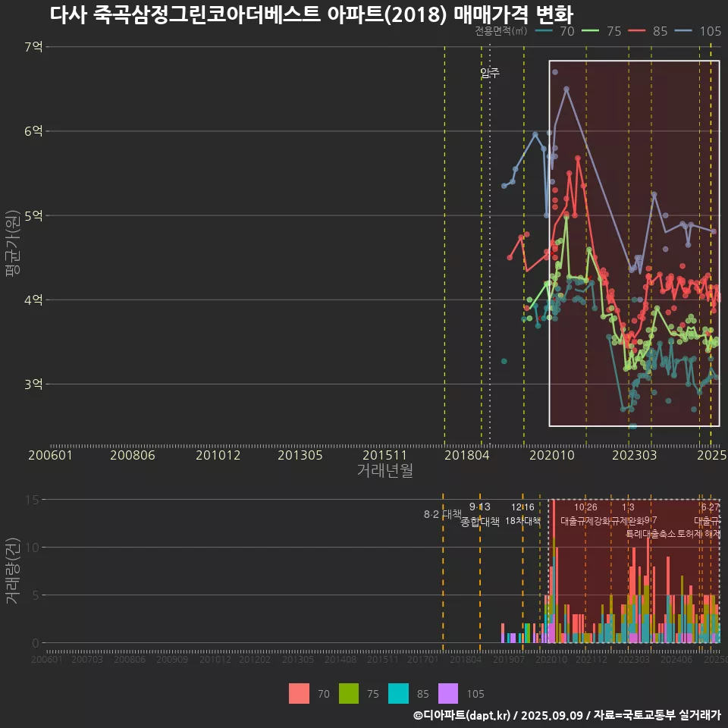Viewport: 728px width, 728px height.
Task: Click the 12·16 18차대책 annotation
Action: pos(522,514)
